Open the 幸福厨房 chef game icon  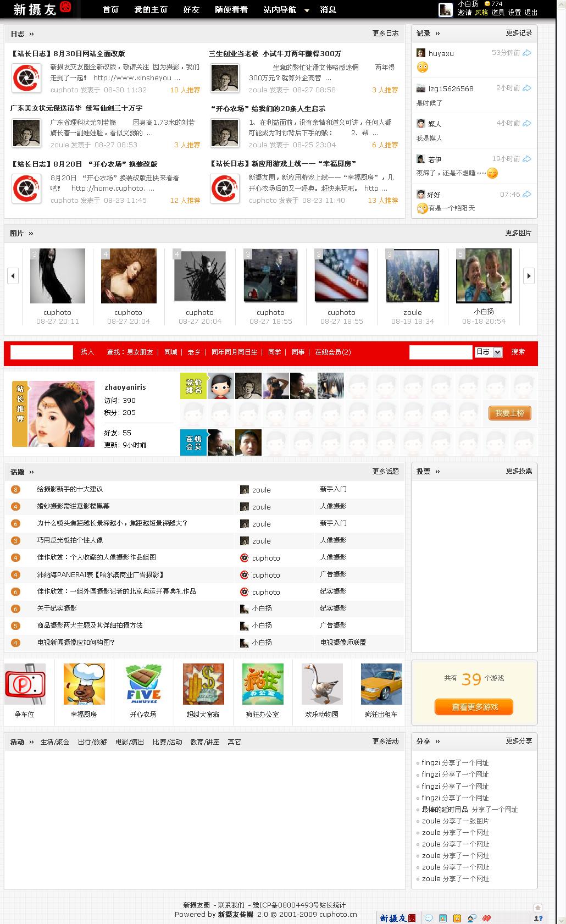click(x=84, y=684)
